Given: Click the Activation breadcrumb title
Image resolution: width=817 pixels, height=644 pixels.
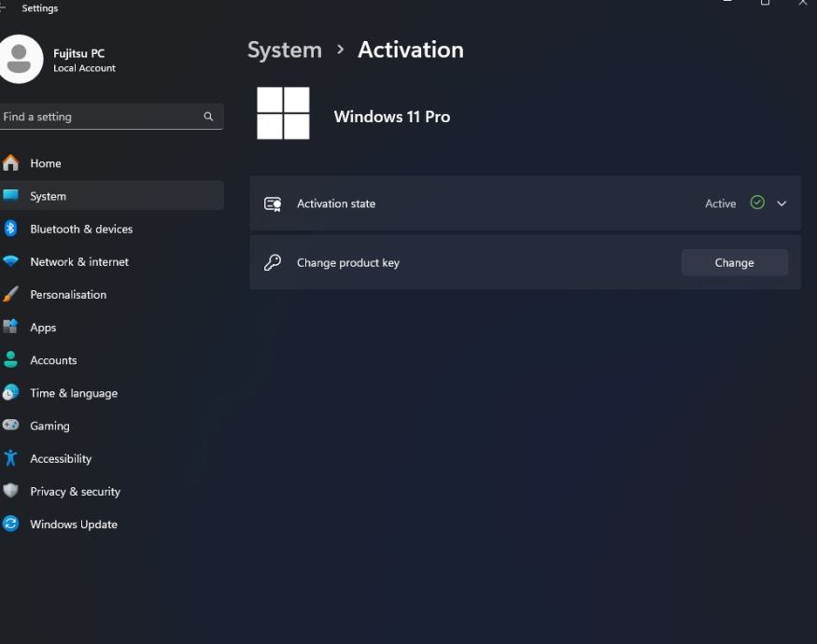Looking at the screenshot, I should 411,50.
